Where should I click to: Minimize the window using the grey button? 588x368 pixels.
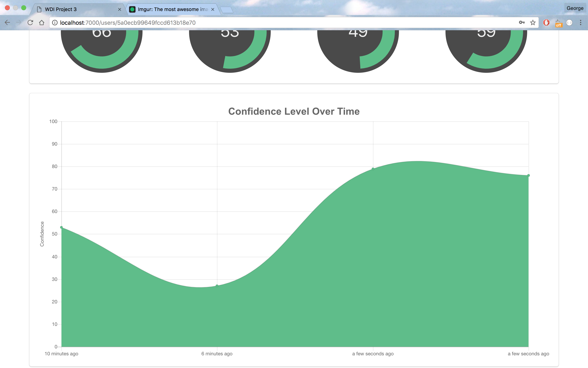click(x=16, y=8)
